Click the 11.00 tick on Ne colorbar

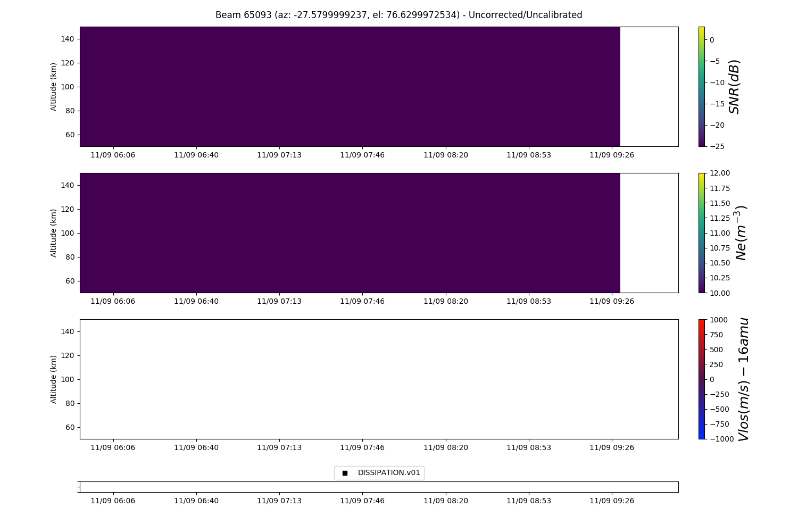pyautogui.click(x=719, y=233)
